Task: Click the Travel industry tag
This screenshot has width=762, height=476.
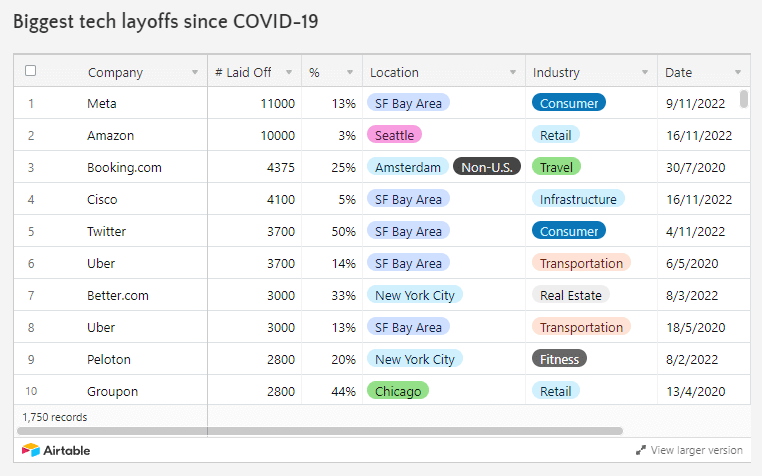Action: point(556,167)
